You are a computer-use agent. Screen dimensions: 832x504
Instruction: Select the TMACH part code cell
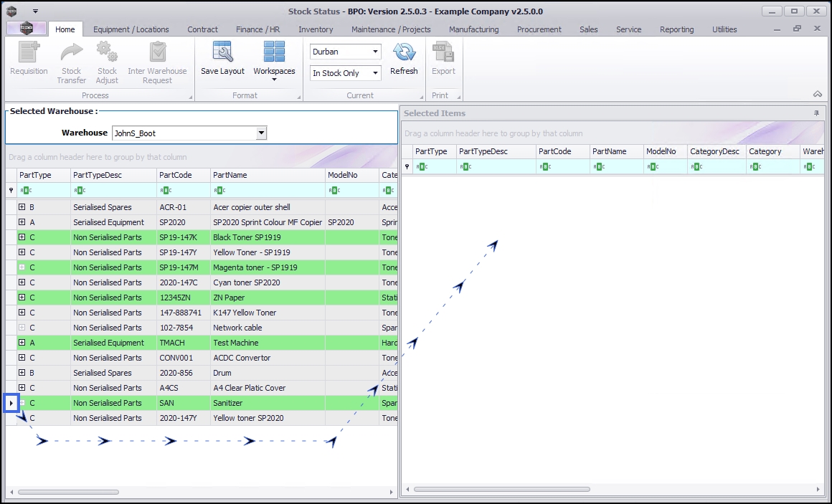pos(184,342)
